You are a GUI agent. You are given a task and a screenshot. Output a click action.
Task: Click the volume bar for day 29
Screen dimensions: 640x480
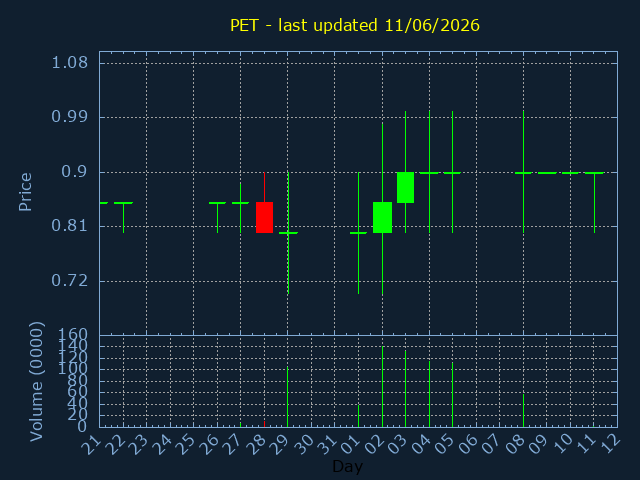point(288,397)
